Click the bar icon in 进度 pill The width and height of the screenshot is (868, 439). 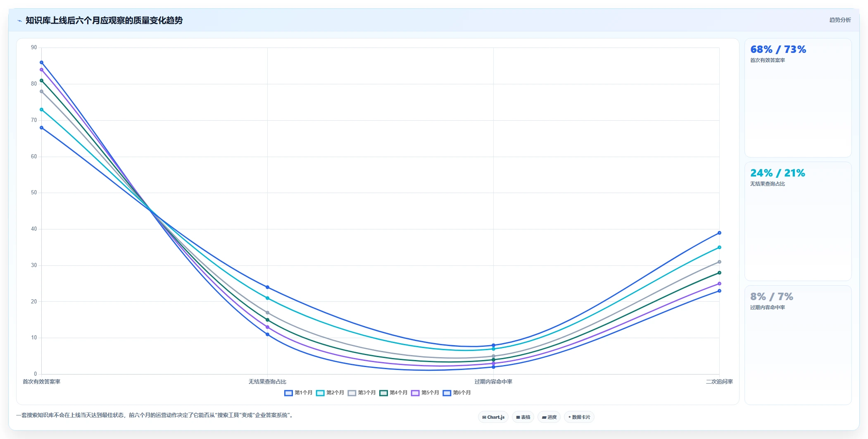544,418
